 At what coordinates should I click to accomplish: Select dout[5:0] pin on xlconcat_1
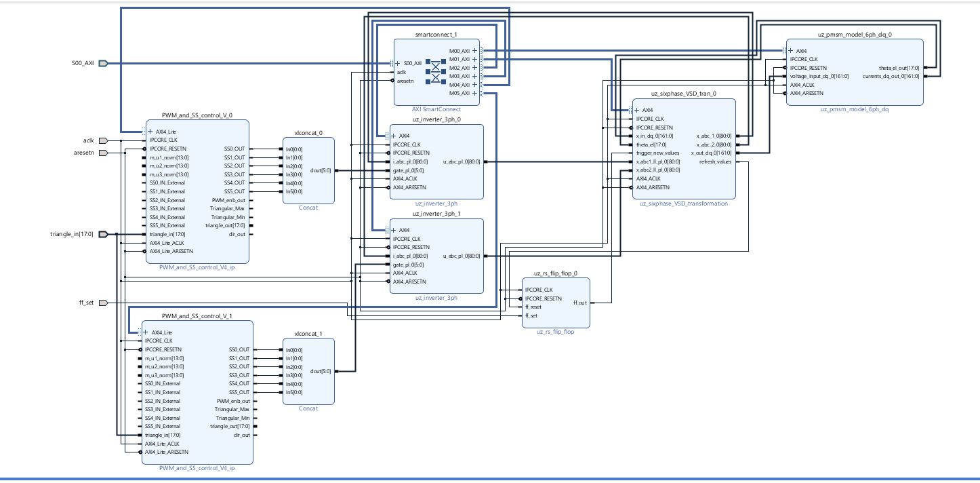321,371
